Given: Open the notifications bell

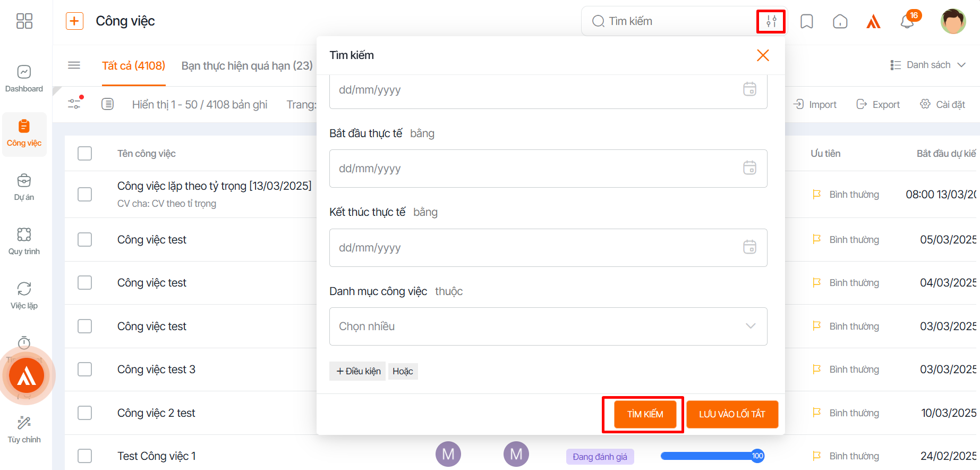Looking at the screenshot, I should coord(907,22).
